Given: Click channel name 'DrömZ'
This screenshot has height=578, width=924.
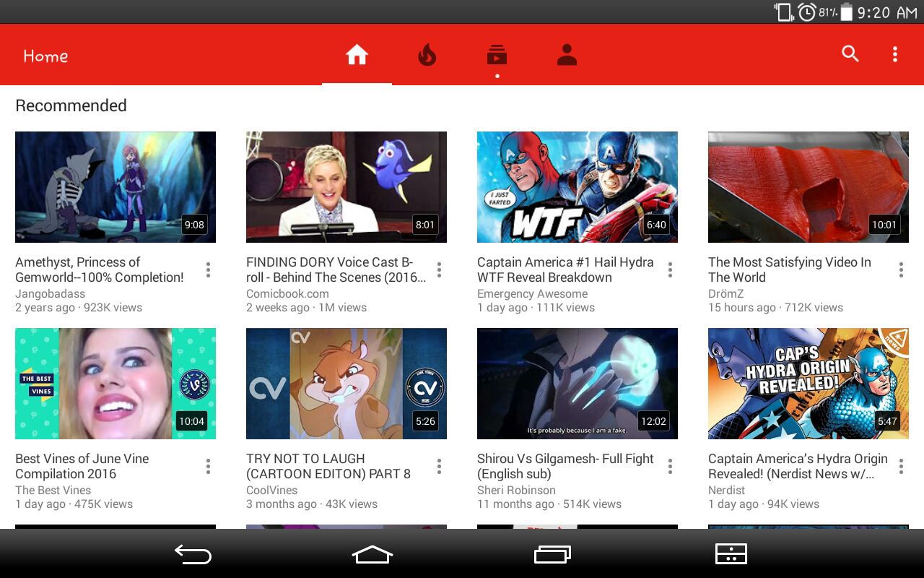Looking at the screenshot, I should 726,294.
